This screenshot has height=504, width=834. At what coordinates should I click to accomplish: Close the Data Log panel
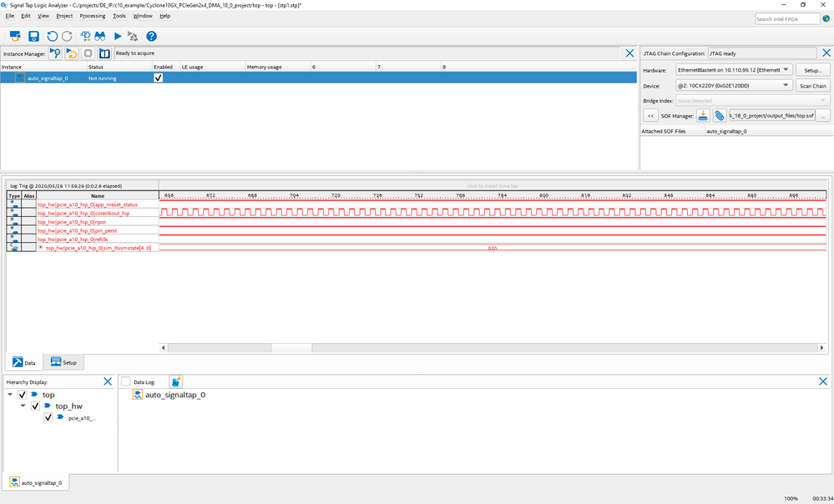[823, 381]
